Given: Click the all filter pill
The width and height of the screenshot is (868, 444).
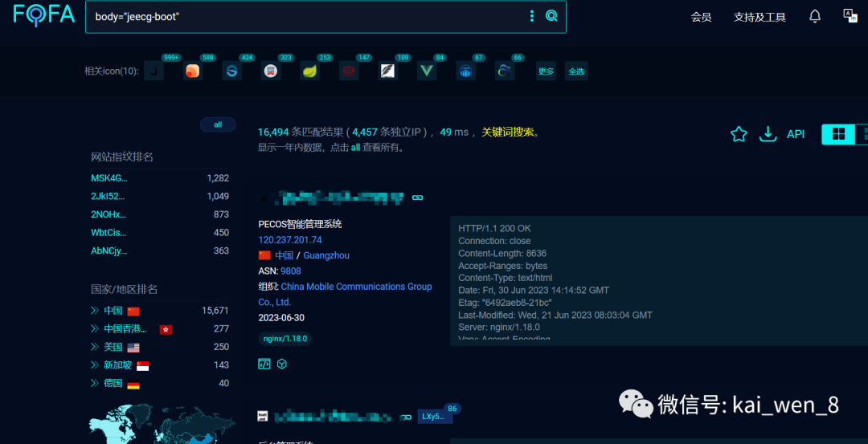Looking at the screenshot, I should pyautogui.click(x=218, y=124).
